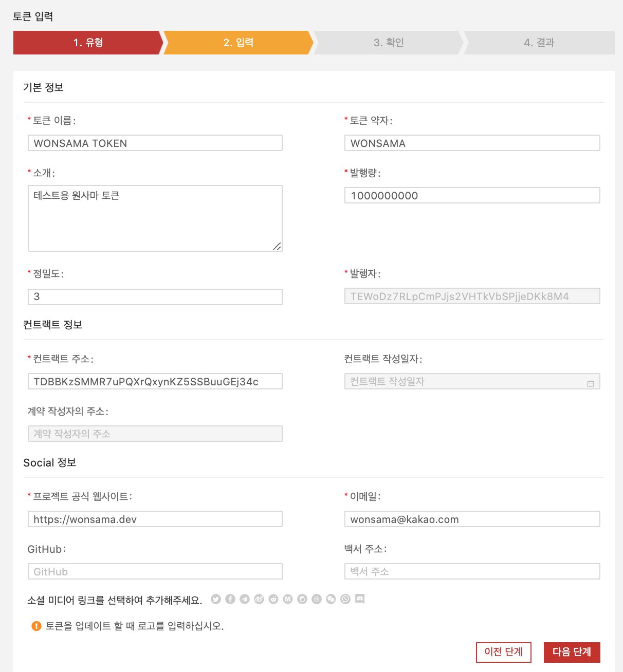Screen dimensions: 623x672
Task: Add a WhatsApp social media link
Action: click(345, 599)
